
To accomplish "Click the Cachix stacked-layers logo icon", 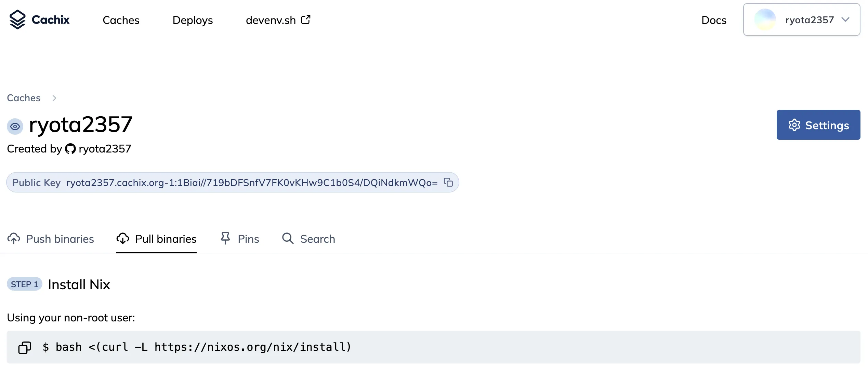I will point(17,19).
